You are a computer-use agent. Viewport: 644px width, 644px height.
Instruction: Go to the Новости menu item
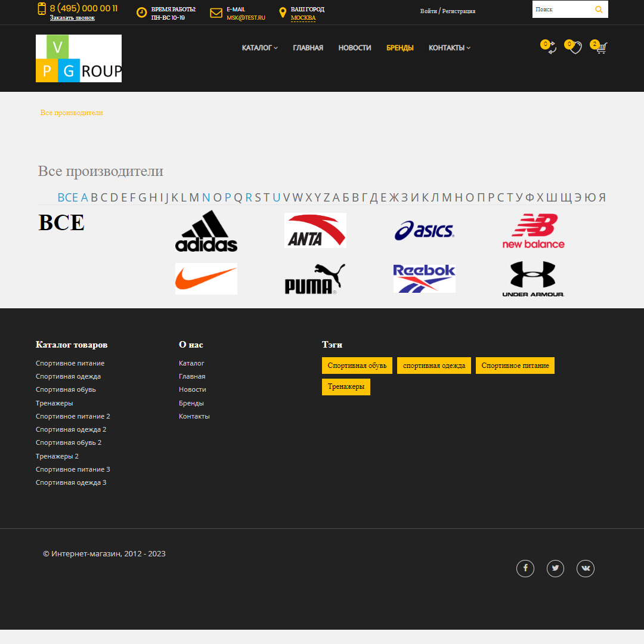355,48
